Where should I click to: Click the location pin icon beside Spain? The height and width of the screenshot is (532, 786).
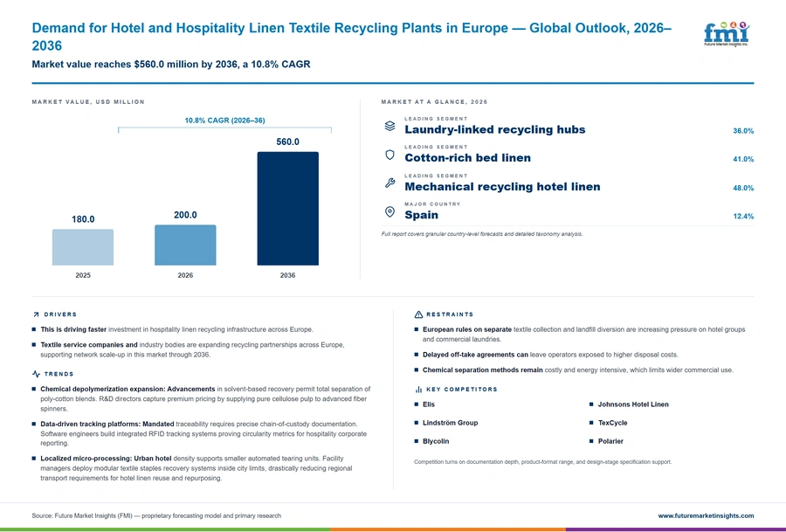390,211
